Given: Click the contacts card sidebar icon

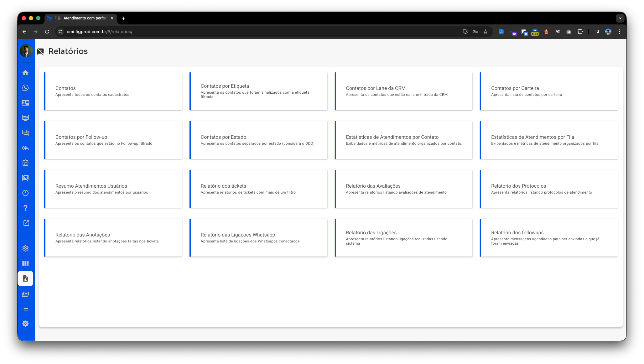Looking at the screenshot, I should [x=26, y=103].
